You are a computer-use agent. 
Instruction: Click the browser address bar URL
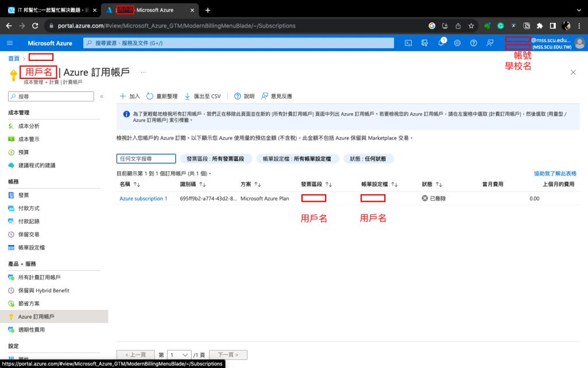click(x=177, y=26)
